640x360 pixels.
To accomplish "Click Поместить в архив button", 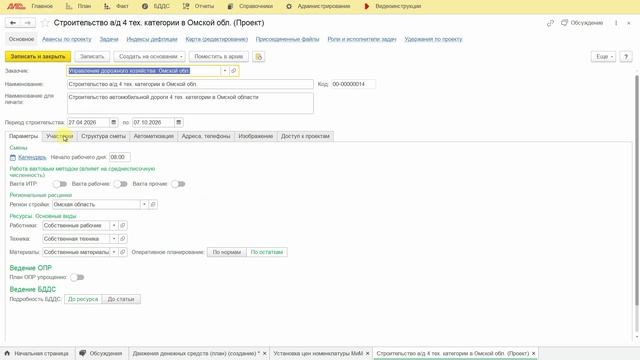I will coord(219,57).
